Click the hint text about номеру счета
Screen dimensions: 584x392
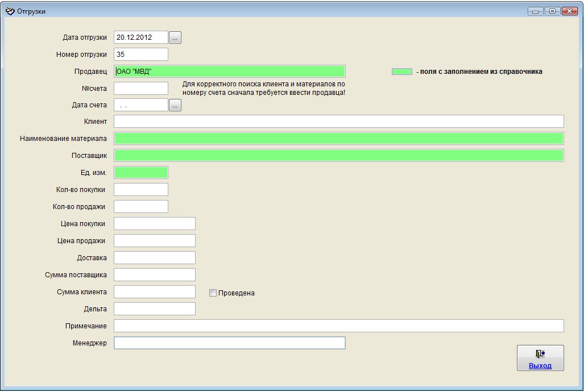pyautogui.click(x=264, y=89)
